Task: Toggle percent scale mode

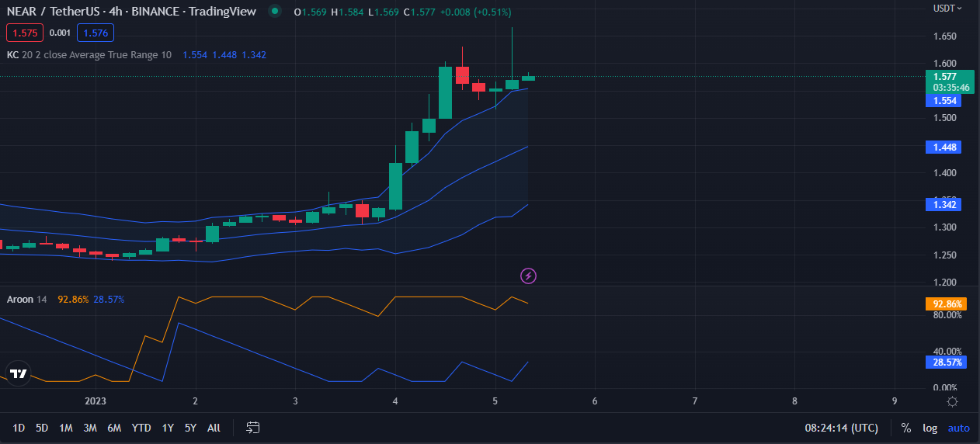Action: coord(905,428)
